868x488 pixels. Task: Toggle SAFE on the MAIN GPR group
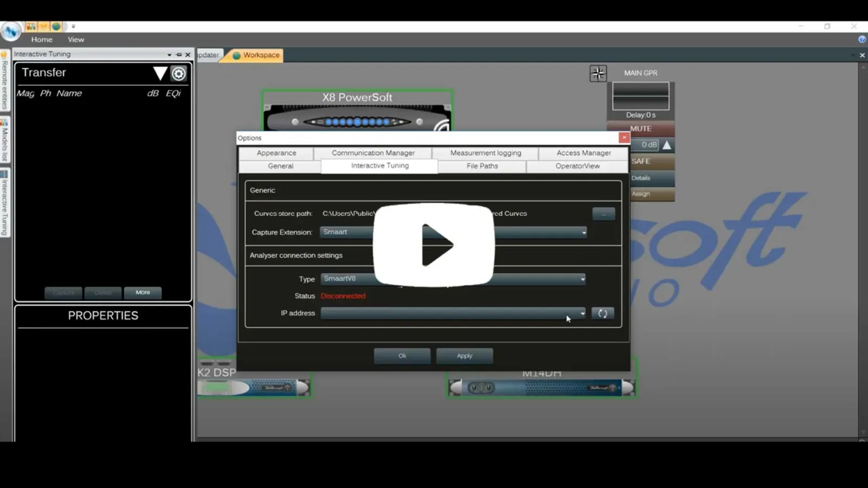click(x=652, y=162)
